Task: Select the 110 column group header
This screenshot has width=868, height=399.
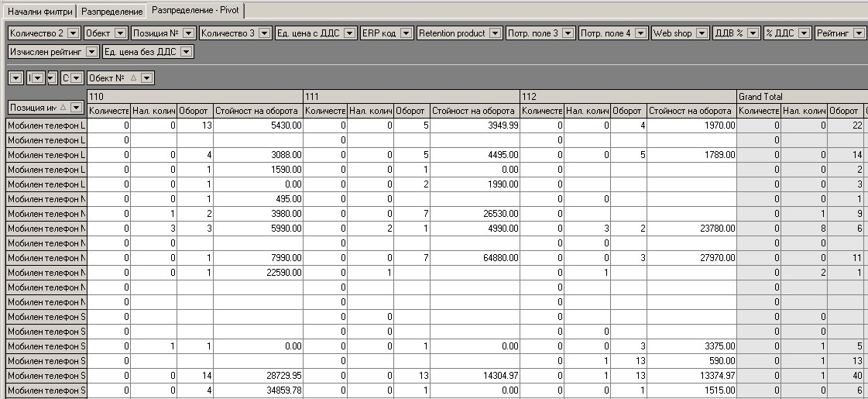Action: coord(195,96)
